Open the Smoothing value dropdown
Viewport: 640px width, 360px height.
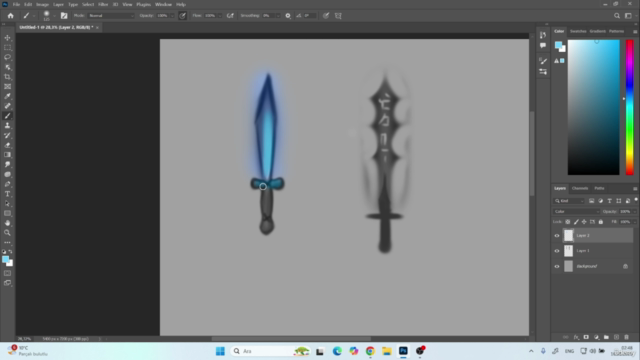pyautogui.click(x=278, y=16)
